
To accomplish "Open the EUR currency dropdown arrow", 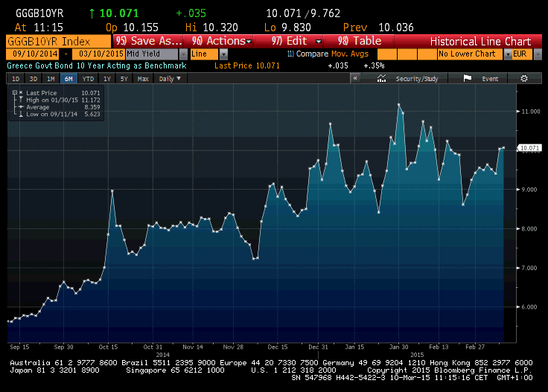I will click(538, 54).
